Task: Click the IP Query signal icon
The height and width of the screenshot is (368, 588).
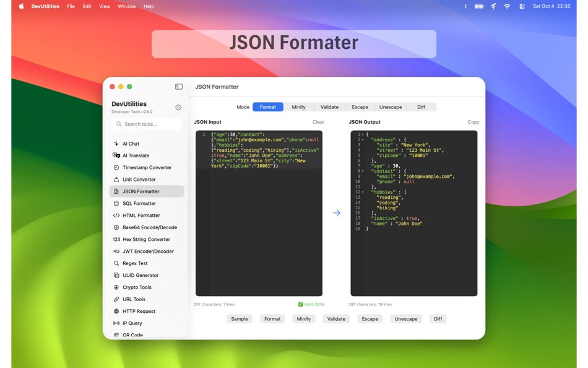Action: click(116, 323)
